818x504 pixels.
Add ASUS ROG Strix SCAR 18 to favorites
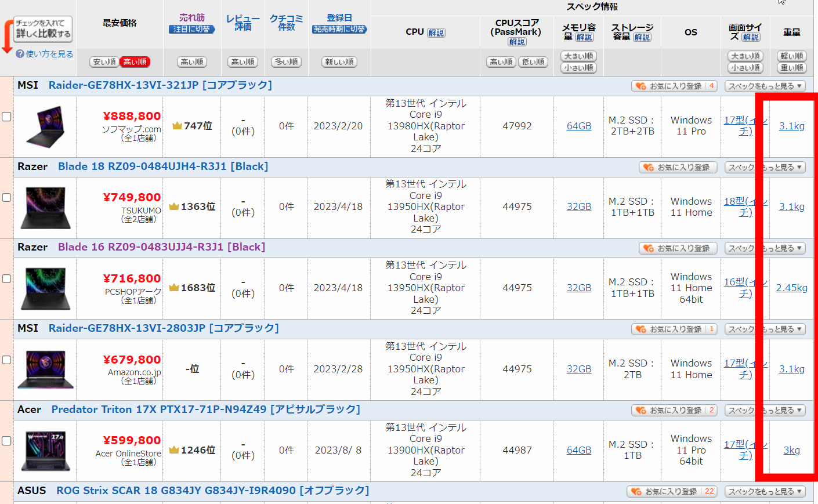(x=672, y=491)
